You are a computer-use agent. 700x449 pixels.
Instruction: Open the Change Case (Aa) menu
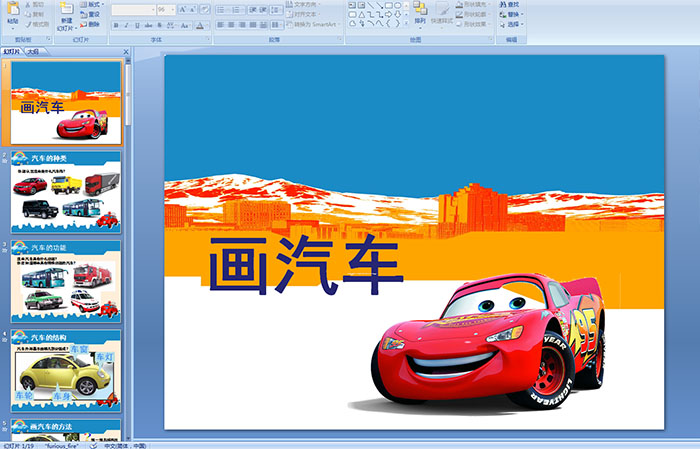(185, 25)
